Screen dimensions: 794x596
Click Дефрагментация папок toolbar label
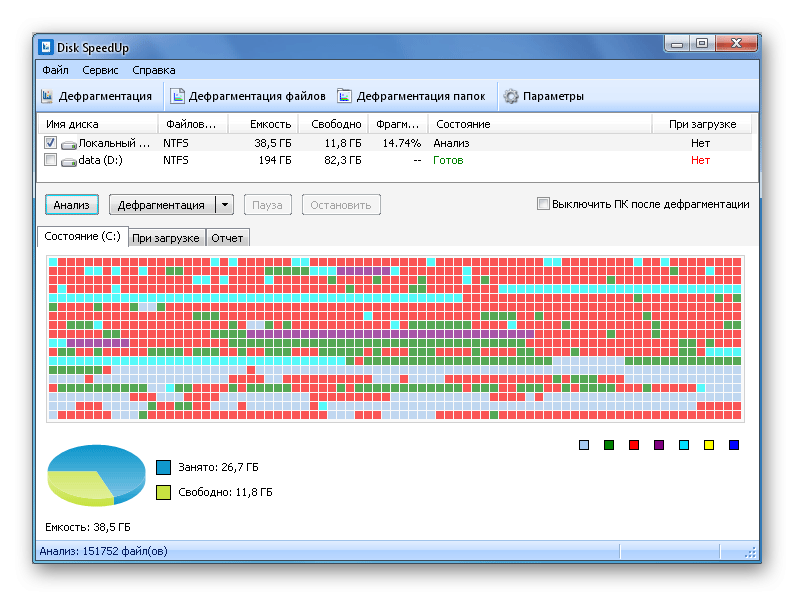pyautogui.click(x=421, y=96)
